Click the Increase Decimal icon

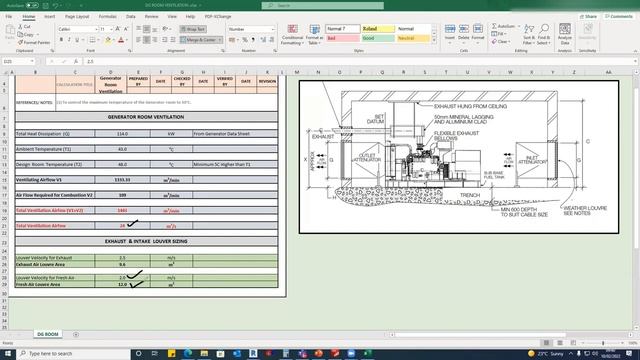263,40
